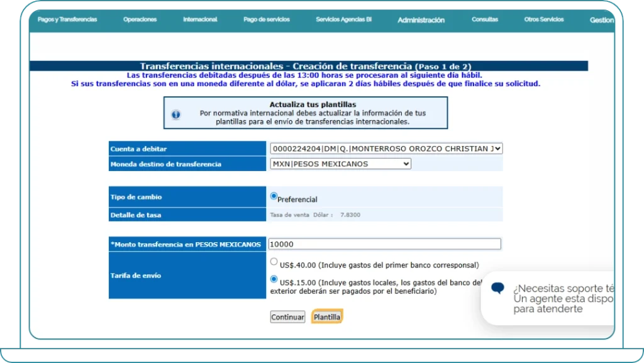
Task: Open the Administración menu
Action: (420, 20)
